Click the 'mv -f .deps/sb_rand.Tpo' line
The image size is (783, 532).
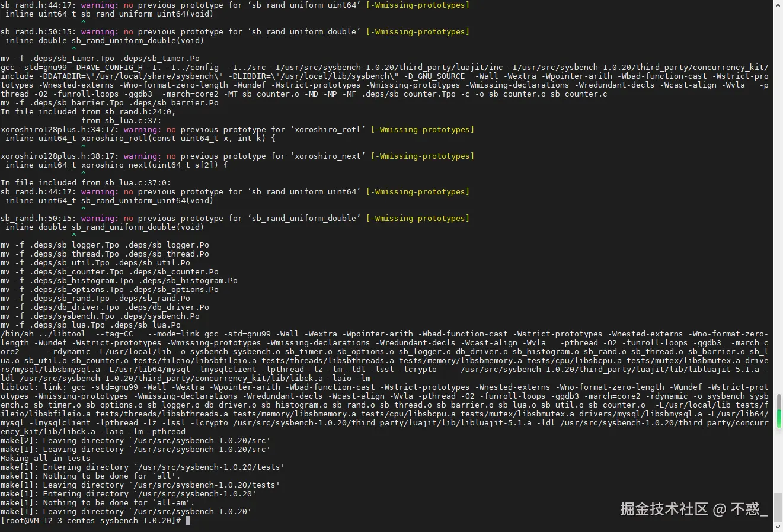pyautogui.click(x=95, y=298)
